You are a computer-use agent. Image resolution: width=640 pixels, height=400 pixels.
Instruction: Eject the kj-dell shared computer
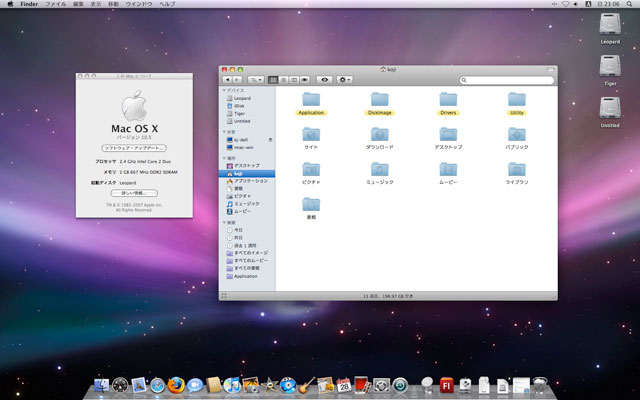(270, 140)
